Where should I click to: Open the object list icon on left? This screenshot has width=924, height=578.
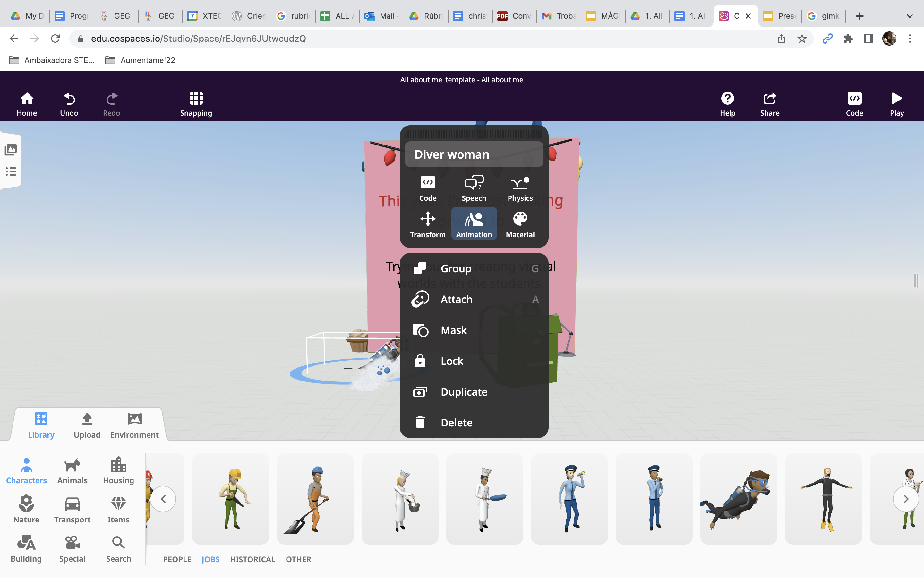point(11,171)
